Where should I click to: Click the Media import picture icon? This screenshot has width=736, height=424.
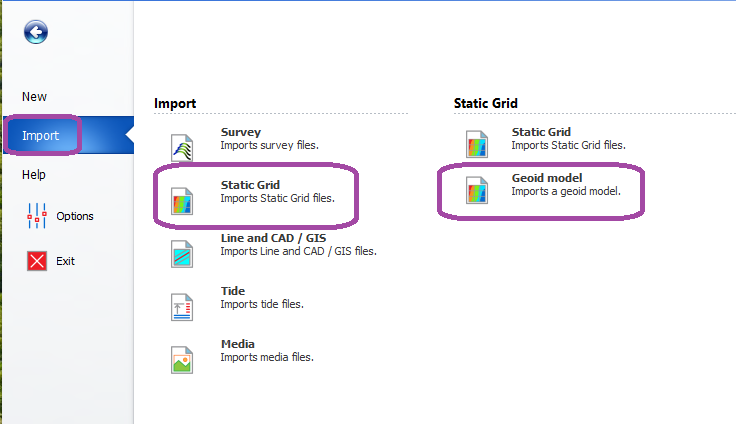(x=181, y=359)
